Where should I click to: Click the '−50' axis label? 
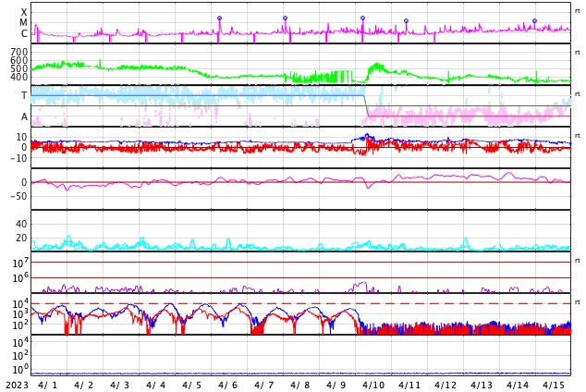(x=18, y=196)
